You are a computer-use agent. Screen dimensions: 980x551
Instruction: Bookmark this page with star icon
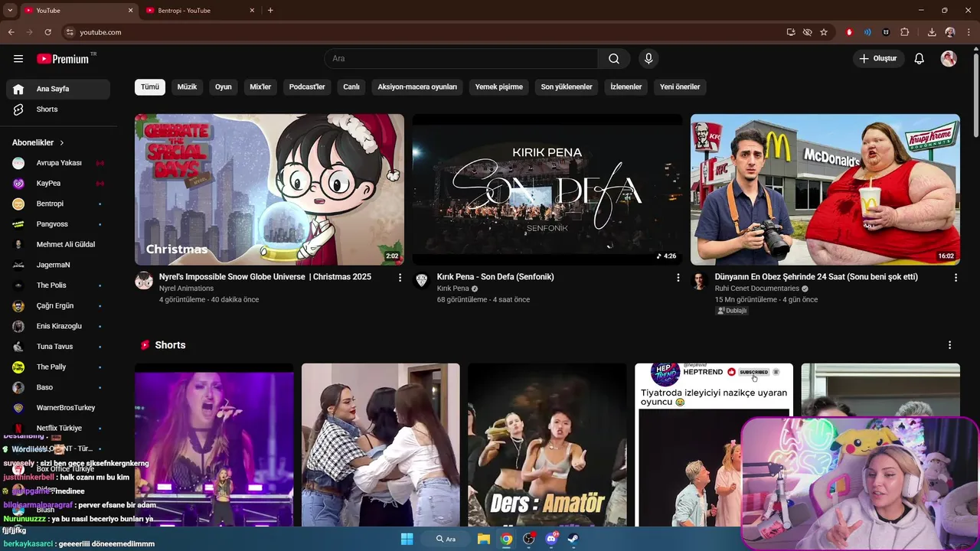(x=824, y=32)
